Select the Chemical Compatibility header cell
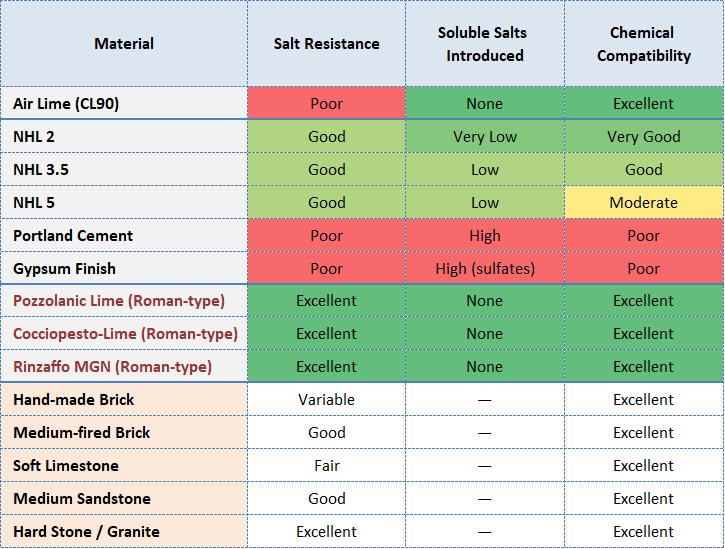Screen dimensions: 725x549 [x=644, y=44]
